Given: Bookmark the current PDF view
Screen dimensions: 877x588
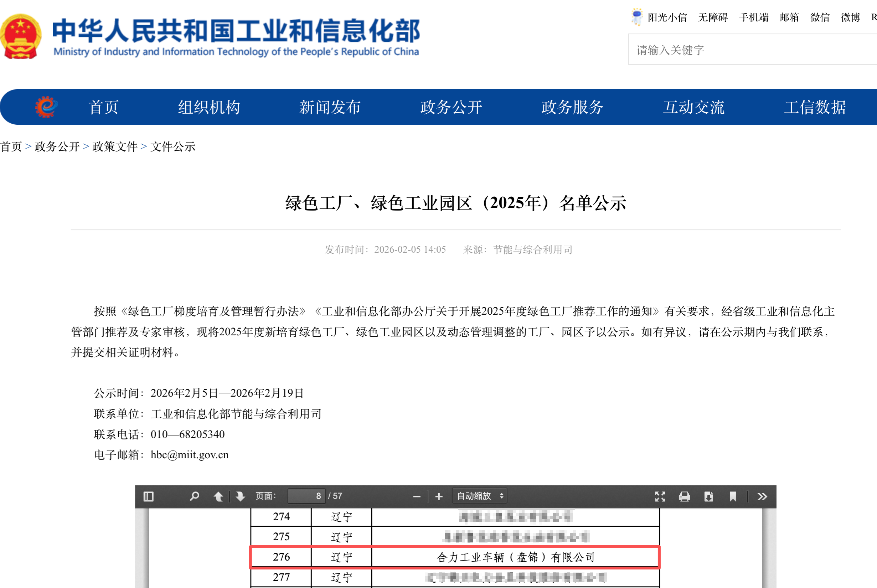Looking at the screenshot, I should 733,496.
